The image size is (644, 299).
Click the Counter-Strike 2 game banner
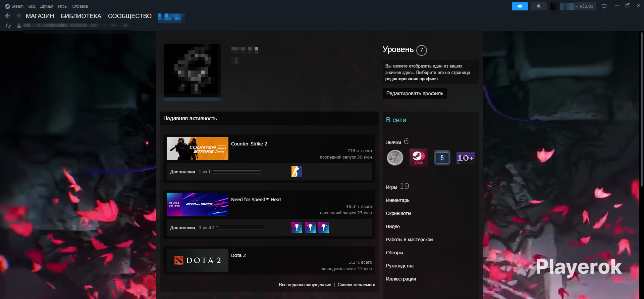point(198,148)
